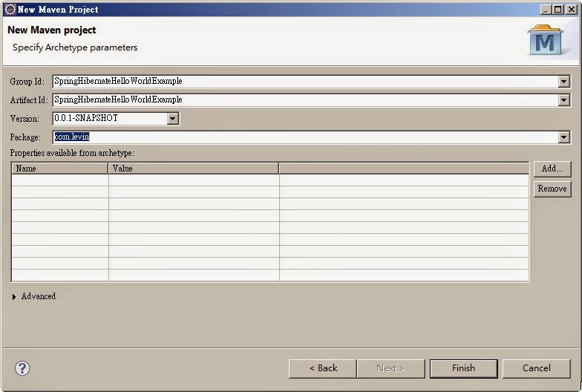Open the Package dropdown arrow

click(563, 137)
